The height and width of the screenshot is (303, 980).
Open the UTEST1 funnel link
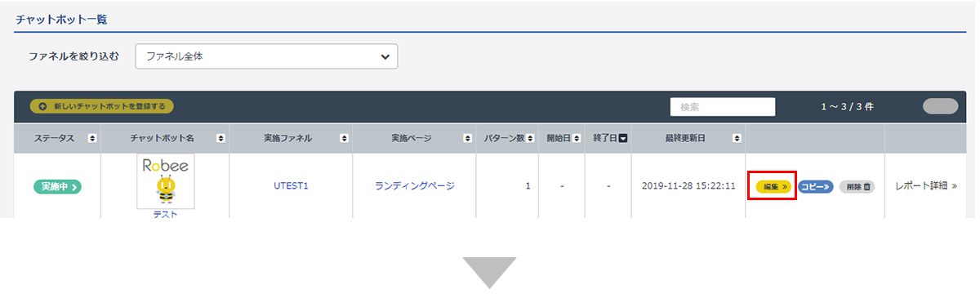291,186
